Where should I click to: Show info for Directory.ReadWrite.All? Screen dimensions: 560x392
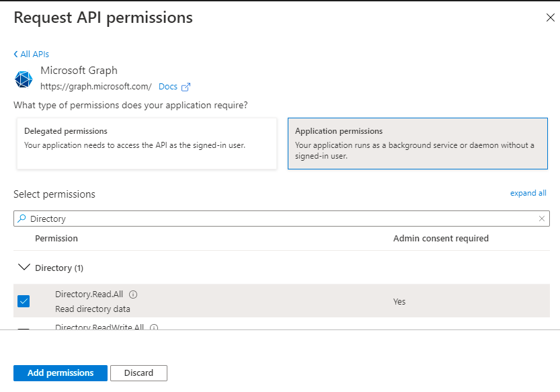click(x=154, y=327)
